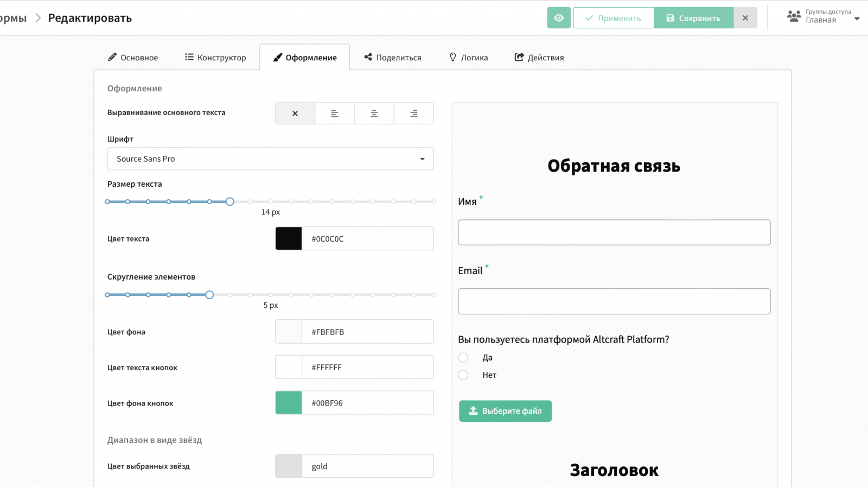868x487 pixels.
Task: Open the Source Sans Pro font dropdown
Action: click(x=271, y=159)
